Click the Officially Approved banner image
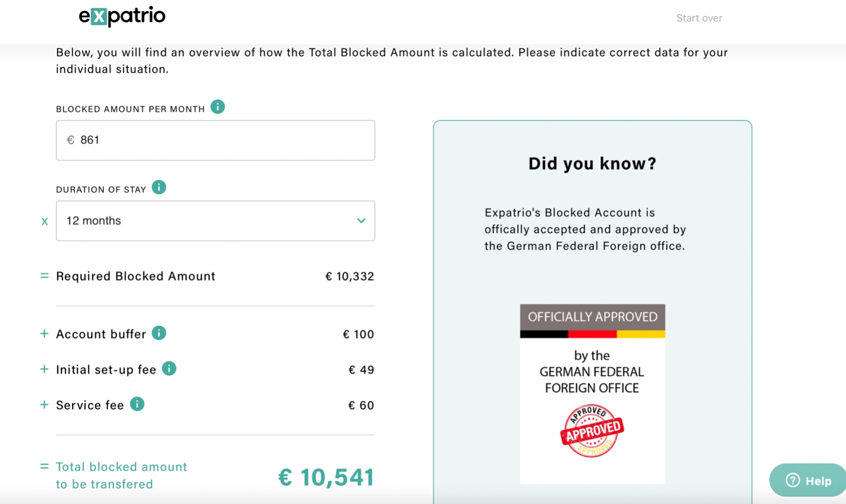 point(592,394)
